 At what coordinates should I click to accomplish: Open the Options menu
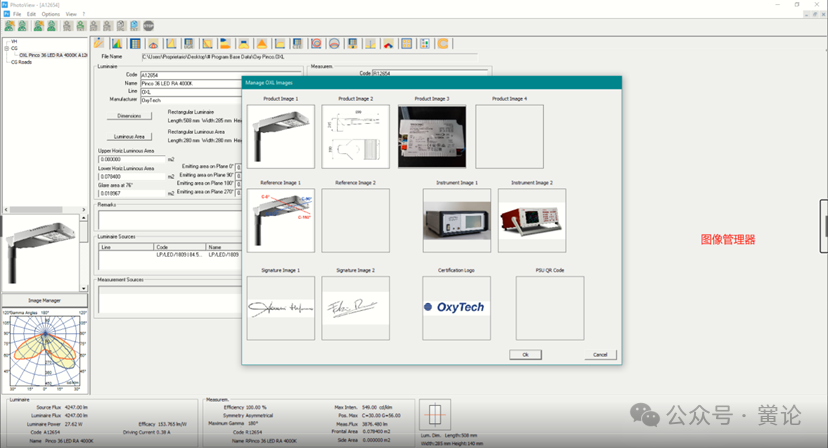click(x=51, y=14)
